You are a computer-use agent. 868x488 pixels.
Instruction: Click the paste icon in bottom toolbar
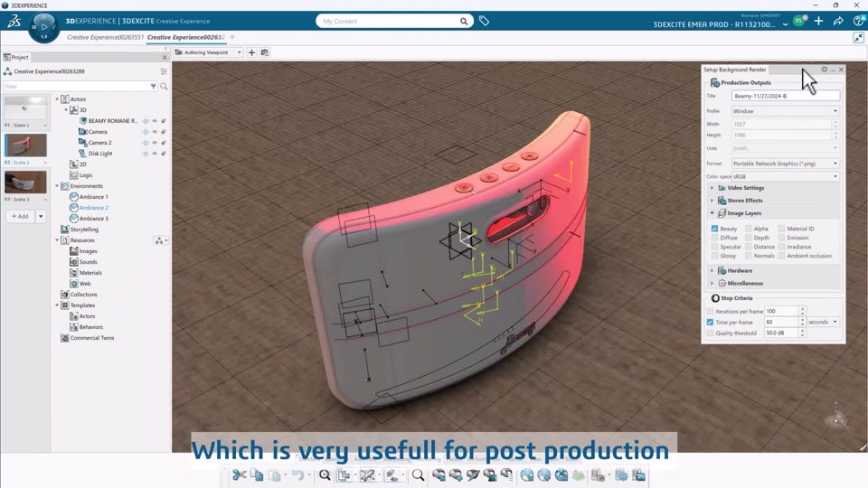[275, 475]
